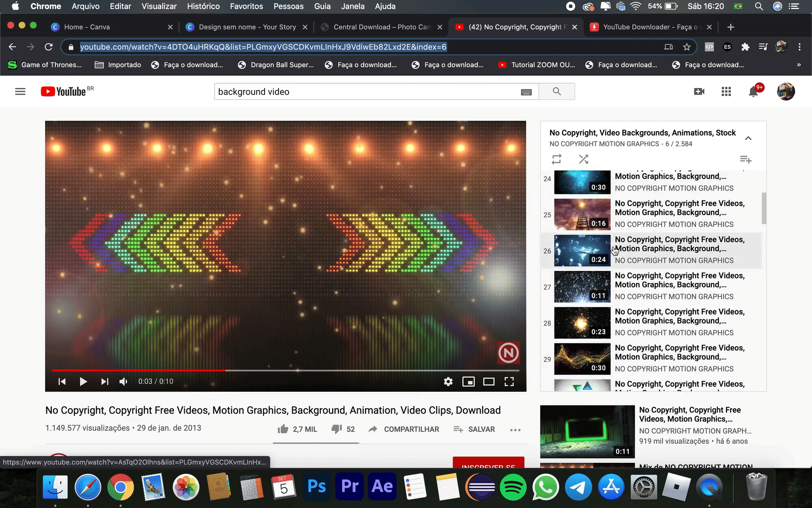This screenshot has width=812, height=508.
Task: Open the Histórico menu in menu bar
Action: (203, 7)
